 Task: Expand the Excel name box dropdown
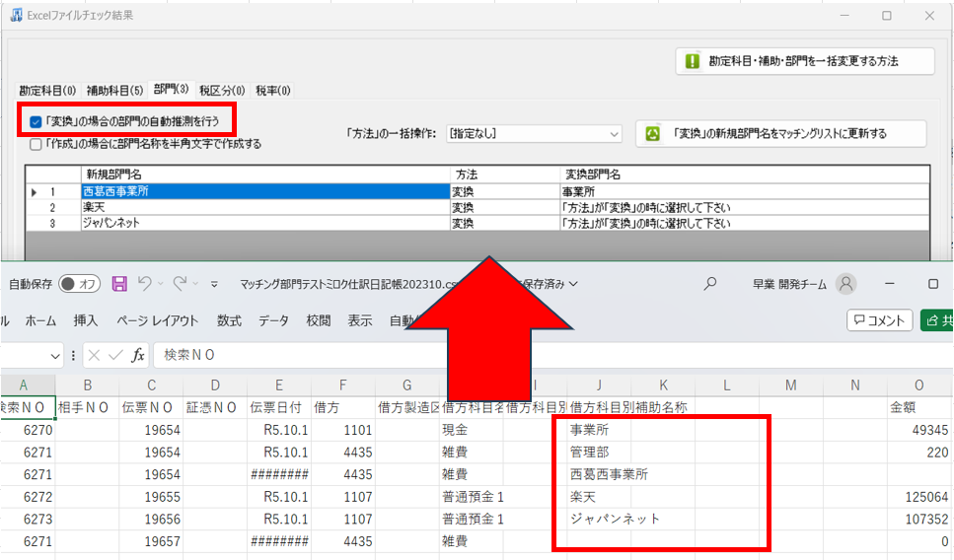point(55,356)
